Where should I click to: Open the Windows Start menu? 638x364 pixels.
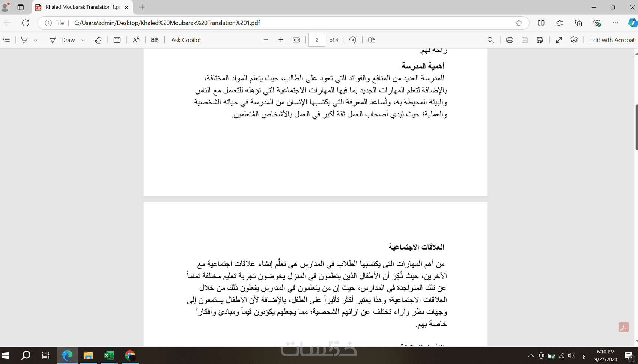tap(6, 355)
